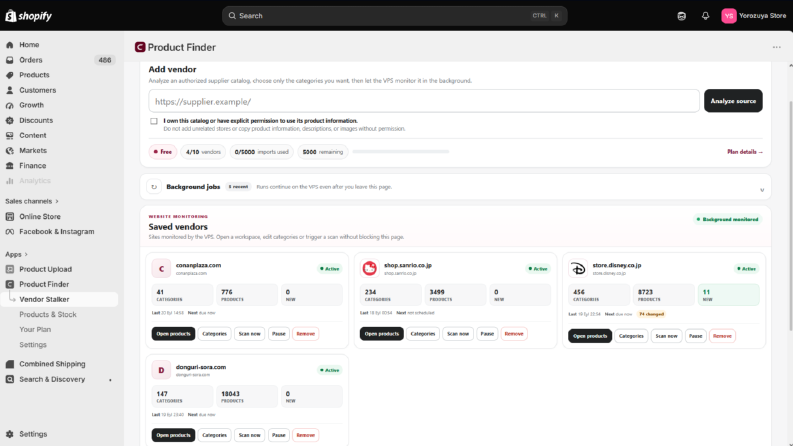Click the Analyze source button
Viewport: 793px width, 446px height.
733,101
